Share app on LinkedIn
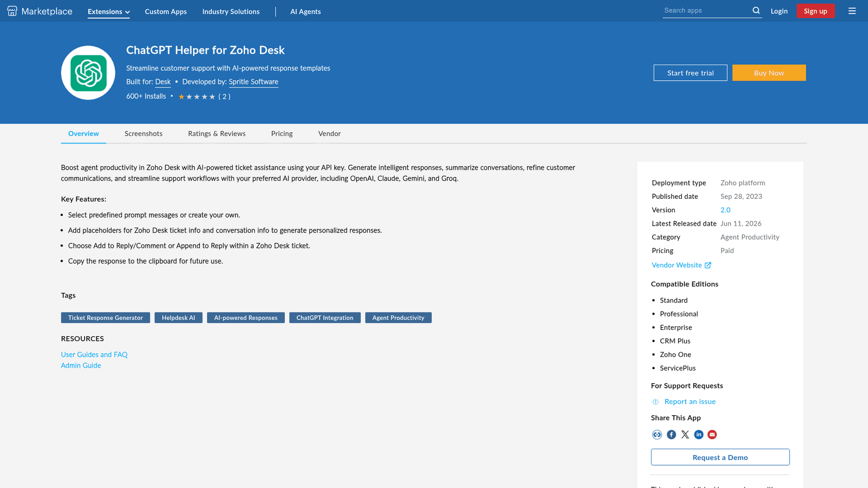 coord(699,435)
